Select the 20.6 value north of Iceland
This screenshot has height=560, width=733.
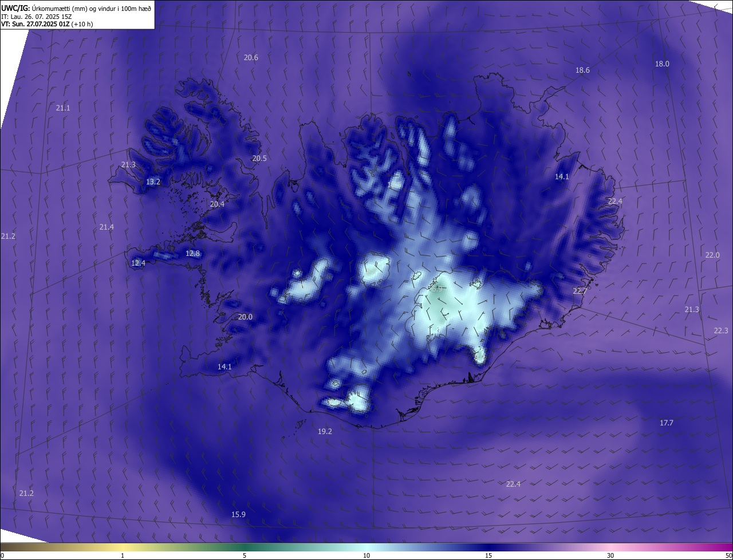[x=251, y=57]
